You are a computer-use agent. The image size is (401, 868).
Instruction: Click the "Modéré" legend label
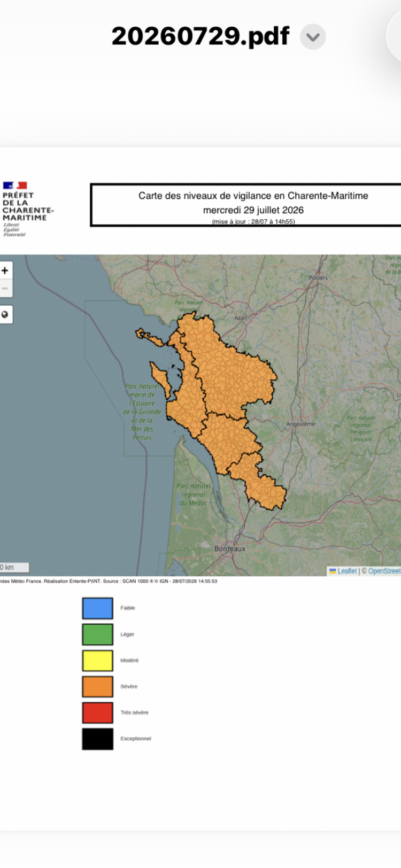click(129, 661)
